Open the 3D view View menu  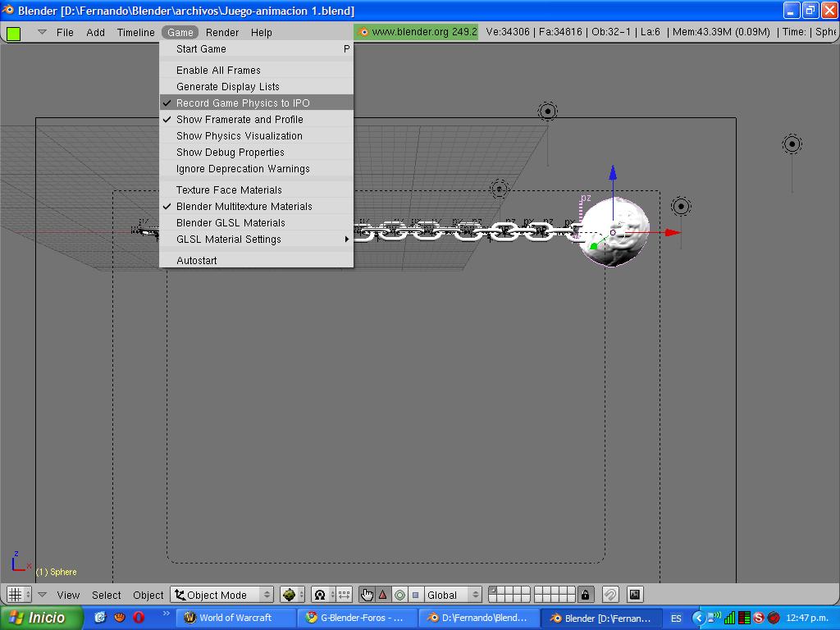(68, 596)
